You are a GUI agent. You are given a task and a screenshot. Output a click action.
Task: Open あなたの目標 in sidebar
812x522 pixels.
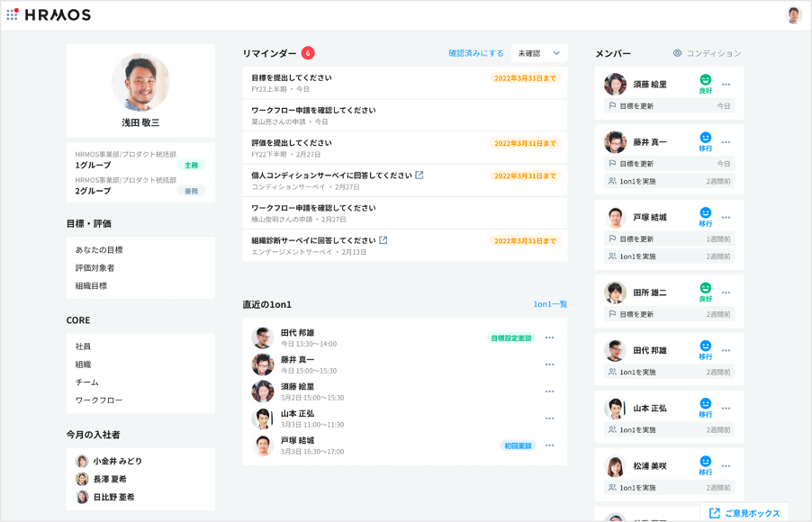[x=99, y=250]
